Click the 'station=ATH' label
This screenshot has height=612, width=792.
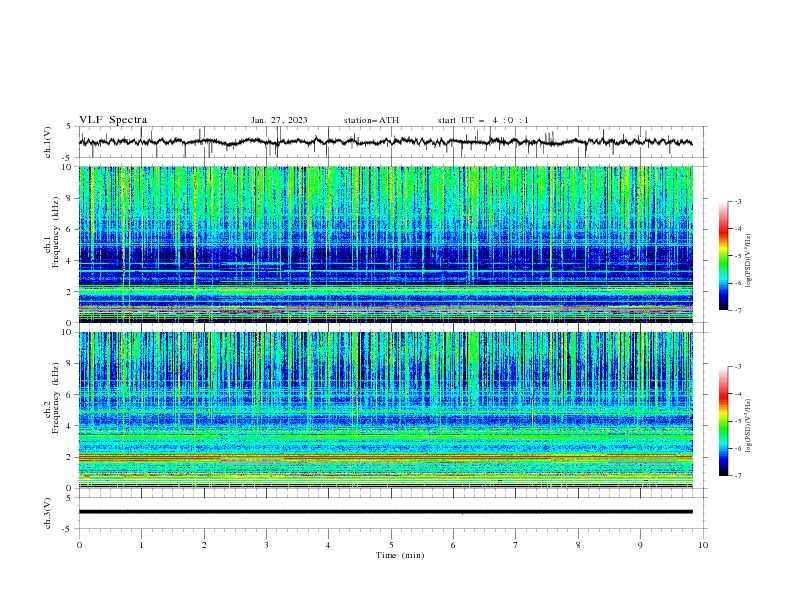(371, 120)
